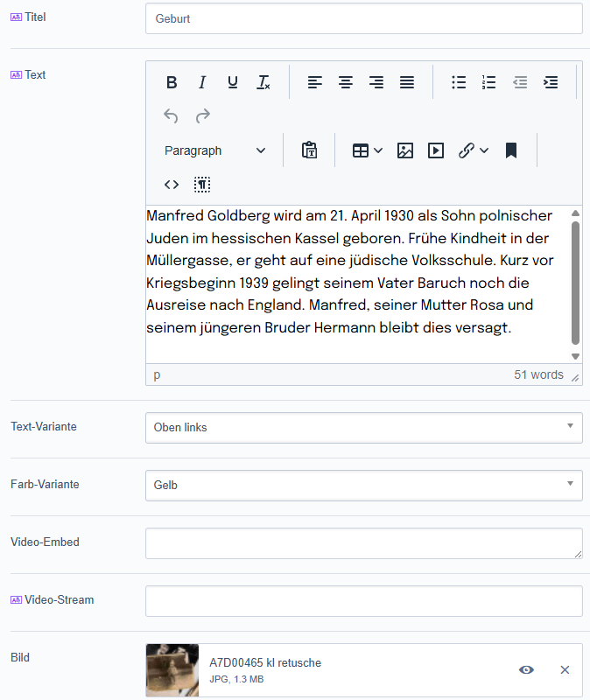Viewport: 590px width, 700px height.
Task: Add an anchor bookmark
Action: point(511,150)
